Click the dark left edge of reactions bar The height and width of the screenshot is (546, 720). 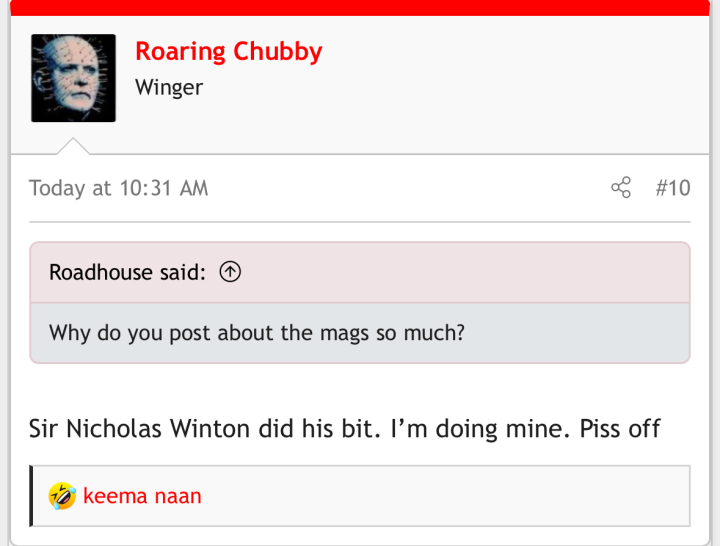pyautogui.click(x=31, y=496)
